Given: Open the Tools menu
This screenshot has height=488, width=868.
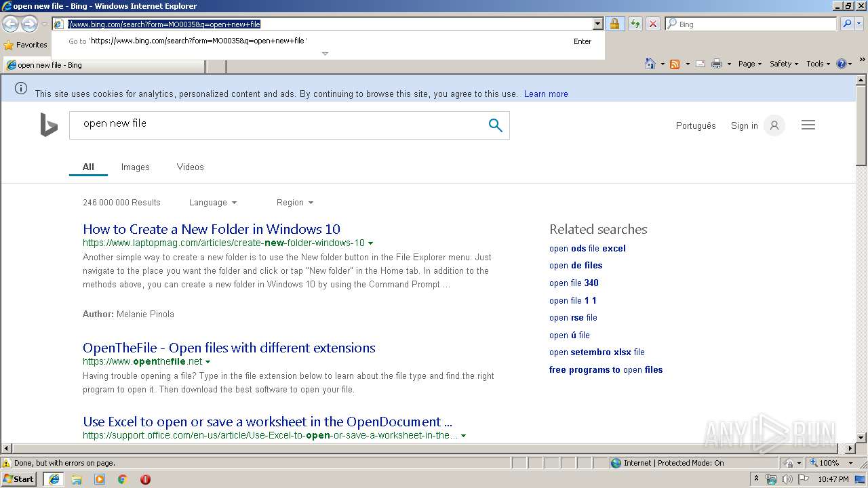Looking at the screenshot, I should [x=818, y=64].
